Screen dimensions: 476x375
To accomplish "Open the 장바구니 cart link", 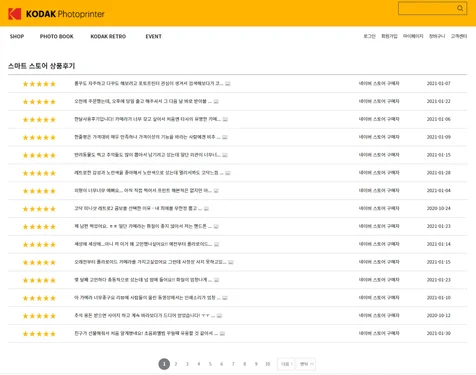I will pos(437,36).
